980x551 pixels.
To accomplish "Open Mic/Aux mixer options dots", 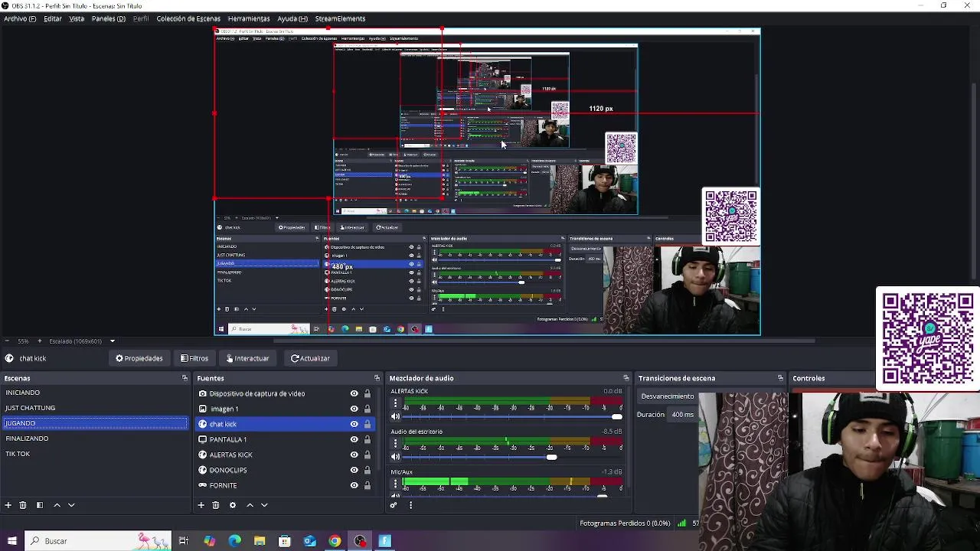I will click(396, 484).
